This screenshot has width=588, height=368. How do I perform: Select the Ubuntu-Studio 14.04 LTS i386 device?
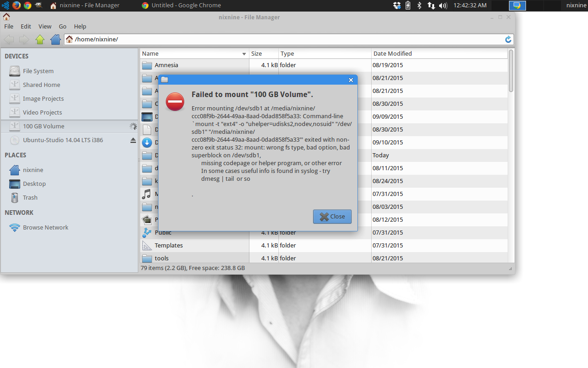69,140
